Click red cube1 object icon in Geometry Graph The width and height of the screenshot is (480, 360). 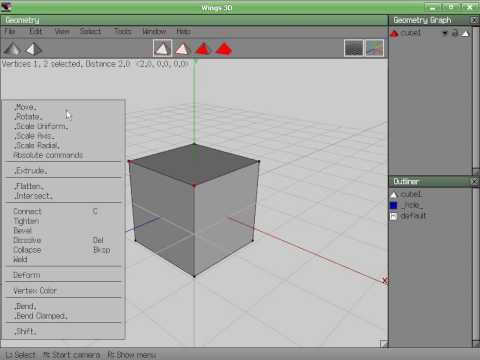tap(394, 33)
